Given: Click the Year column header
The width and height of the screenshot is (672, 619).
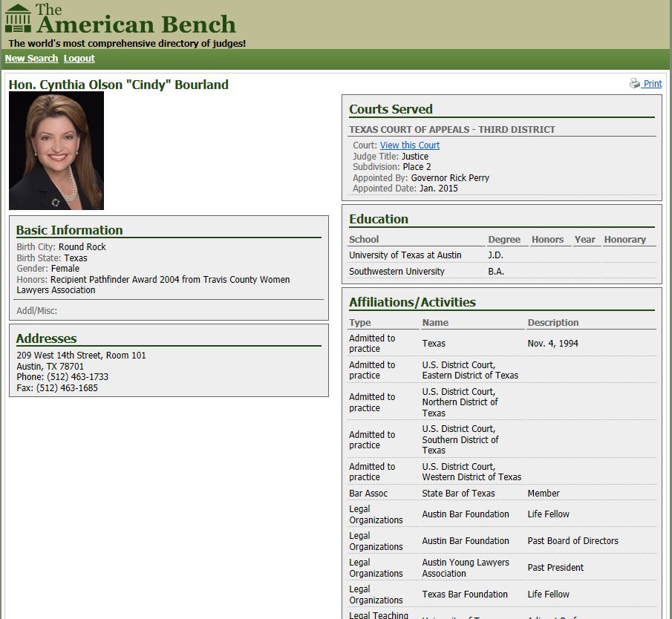Looking at the screenshot, I should 584,240.
